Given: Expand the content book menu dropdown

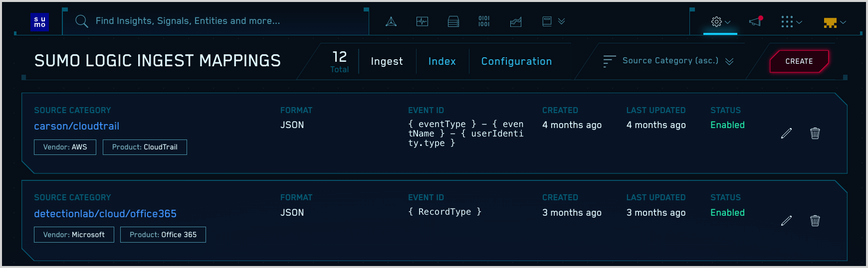Looking at the screenshot, I should coord(553,21).
